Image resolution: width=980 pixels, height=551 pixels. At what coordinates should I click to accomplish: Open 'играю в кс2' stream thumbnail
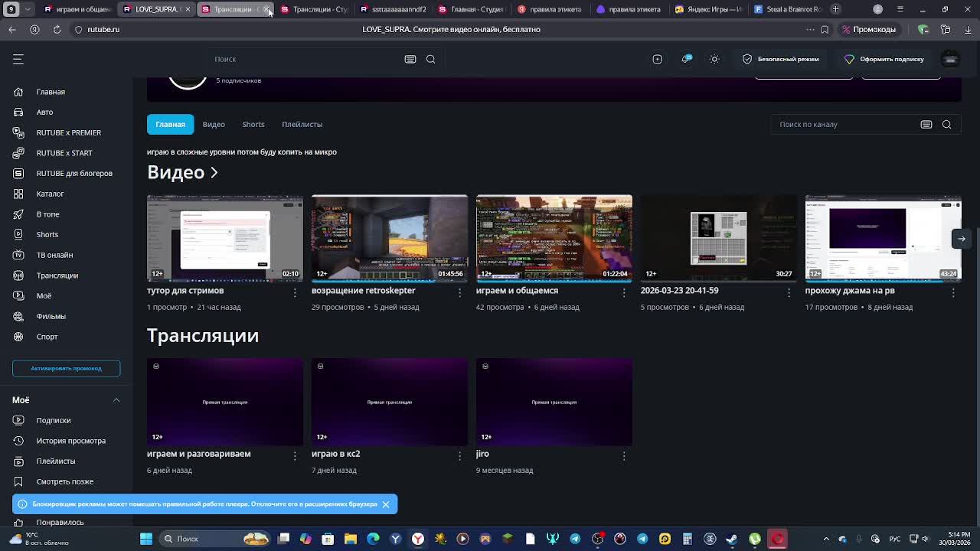pos(390,402)
